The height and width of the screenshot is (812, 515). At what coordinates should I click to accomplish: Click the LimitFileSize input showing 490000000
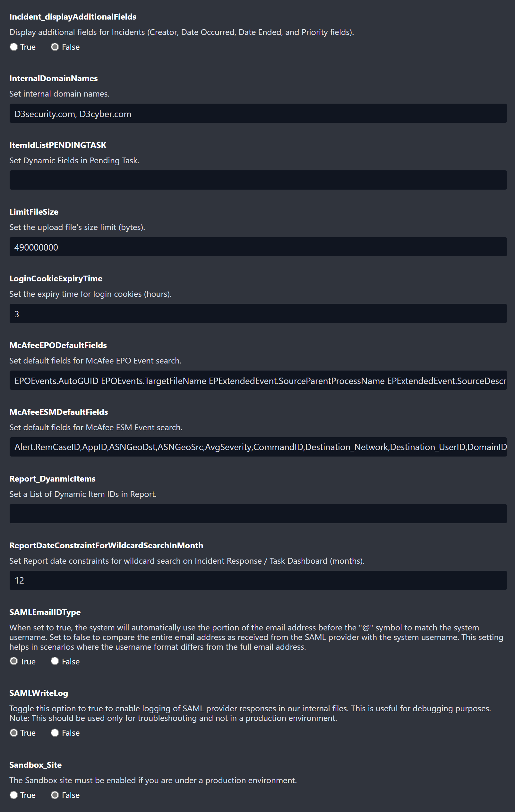[258, 247]
